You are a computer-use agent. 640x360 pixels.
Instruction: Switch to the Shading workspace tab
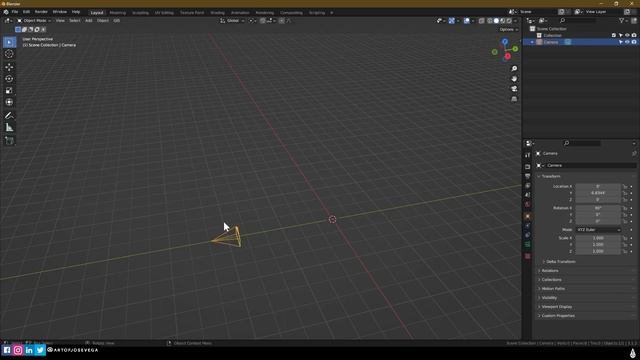click(x=217, y=13)
